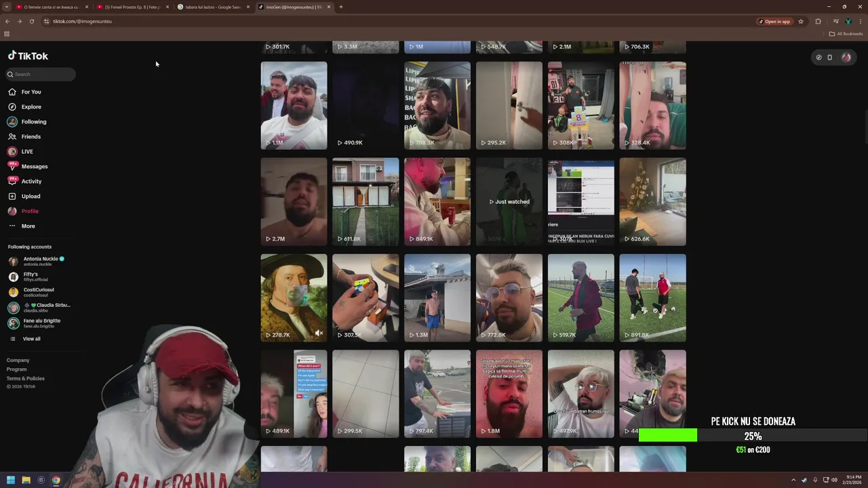The width and height of the screenshot is (868, 488).
Task: Open the tab search dropdown arrow
Action: (5, 7)
